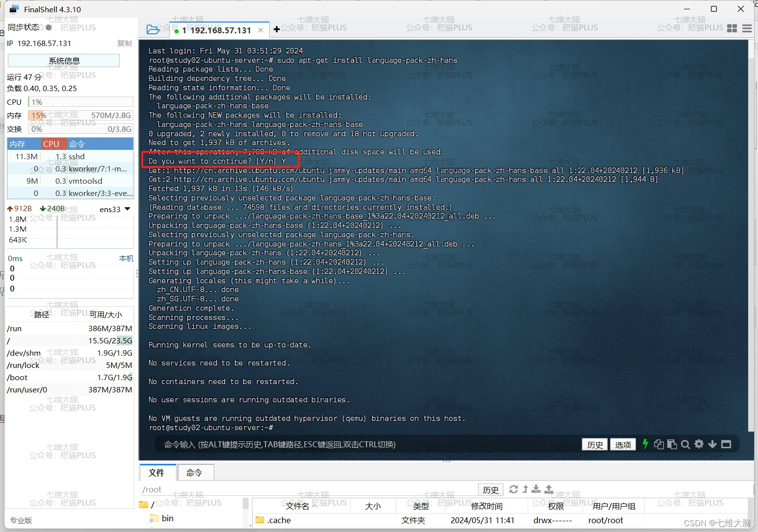Image resolution: width=758 pixels, height=532 pixels.
Task: Jump to terminal bottom with down arrow
Action: click(x=712, y=444)
